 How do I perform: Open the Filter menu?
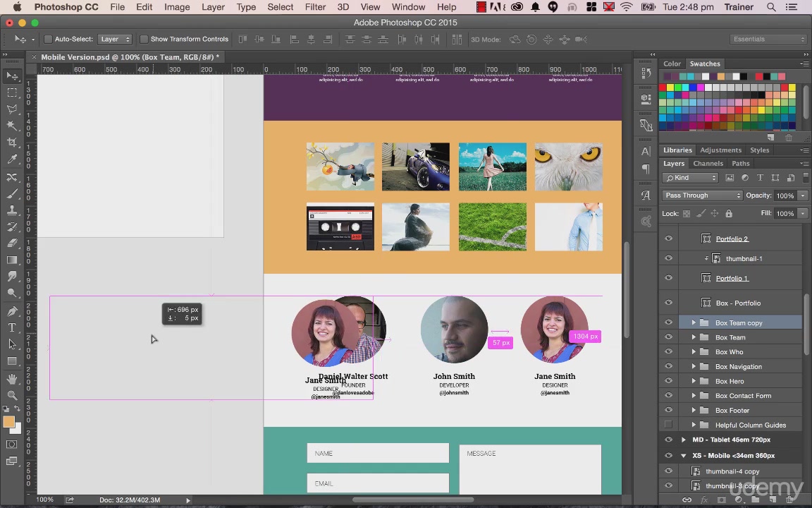pyautogui.click(x=315, y=7)
